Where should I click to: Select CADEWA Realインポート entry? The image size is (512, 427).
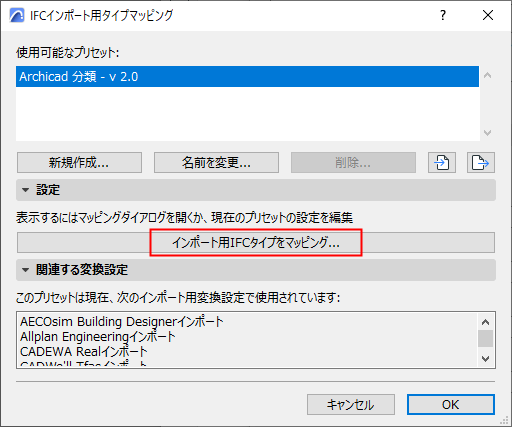[x=83, y=352]
